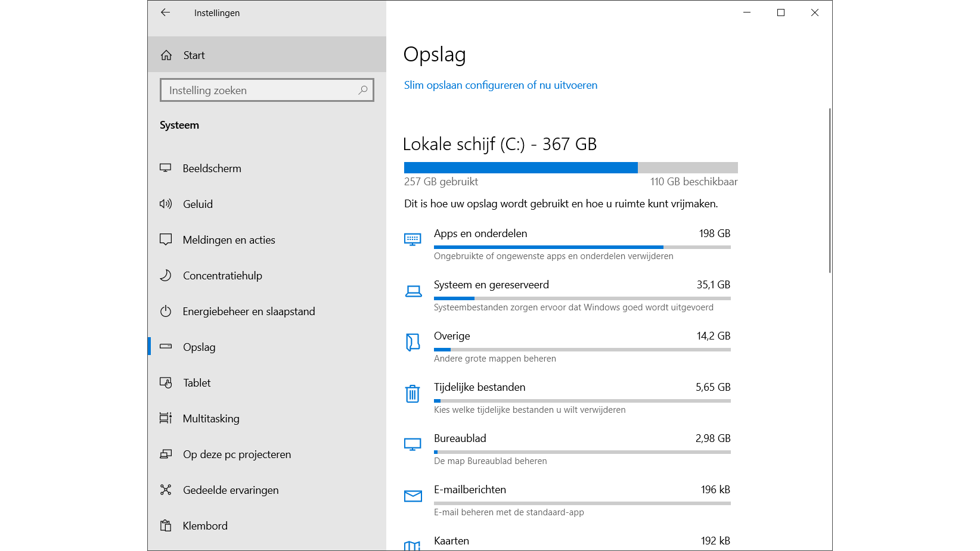The image size is (980, 551).
Task: Open Slim opslaan configureren link
Action: [500, 85]
